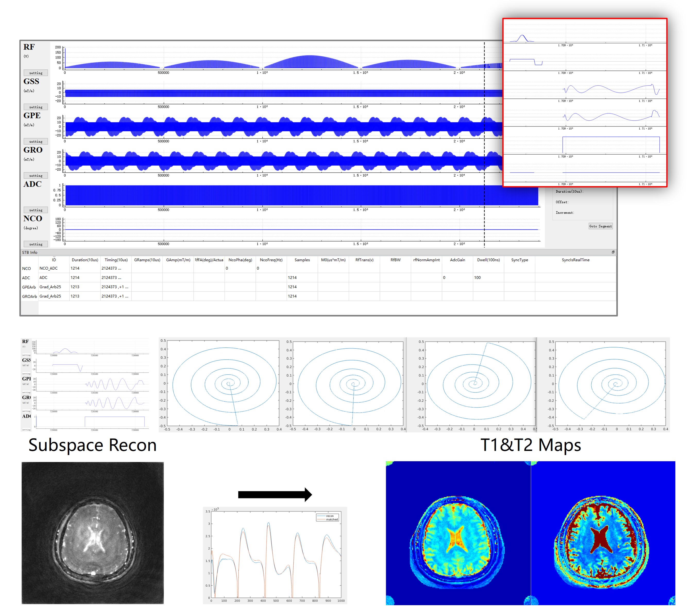Screen dimensions: 689x616
Task: Open the setting button under the GPE channel
Action: [x=36, y=141]
